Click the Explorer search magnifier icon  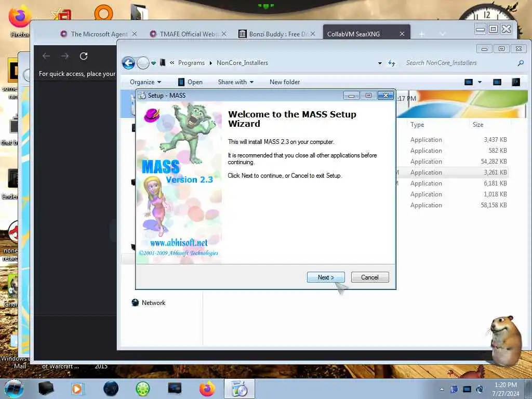click(521, 63)
